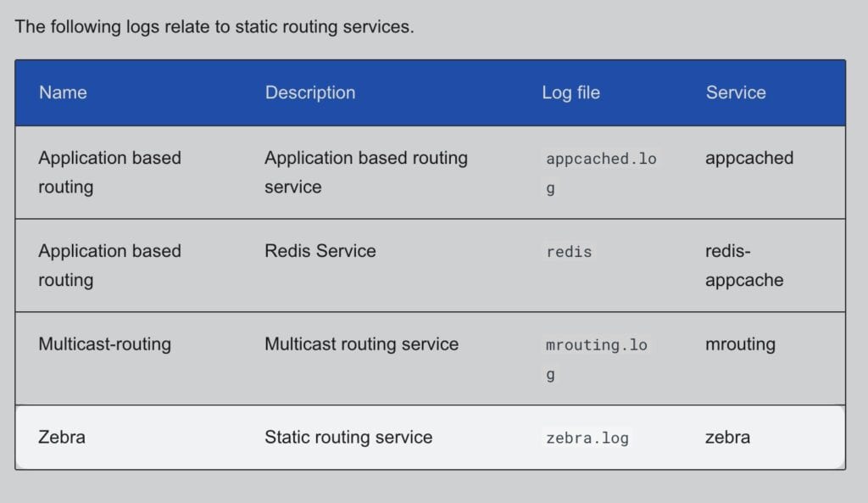Select the mrouting.log file name
Image resolution: width=868 pixels, height=503 pixels.
click(x=597, y=359)
